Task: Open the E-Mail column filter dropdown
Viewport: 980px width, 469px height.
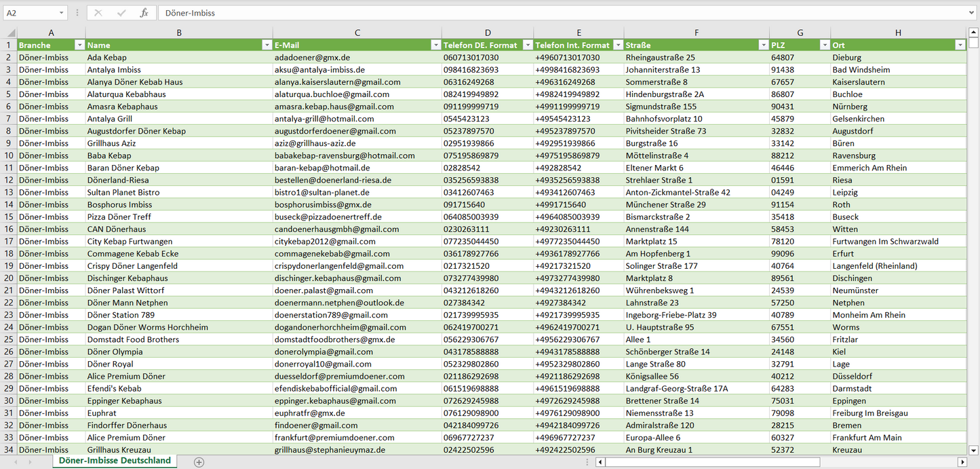Action: [435, 45]
